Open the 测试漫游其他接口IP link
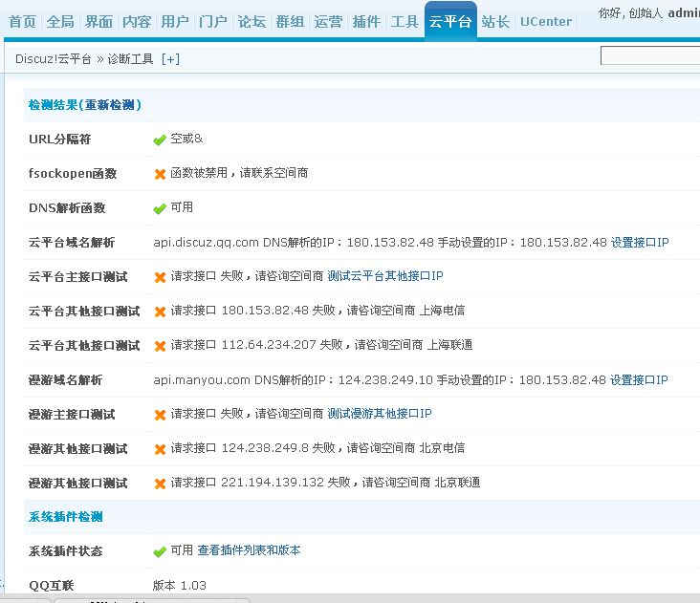 tap(380, 414)
